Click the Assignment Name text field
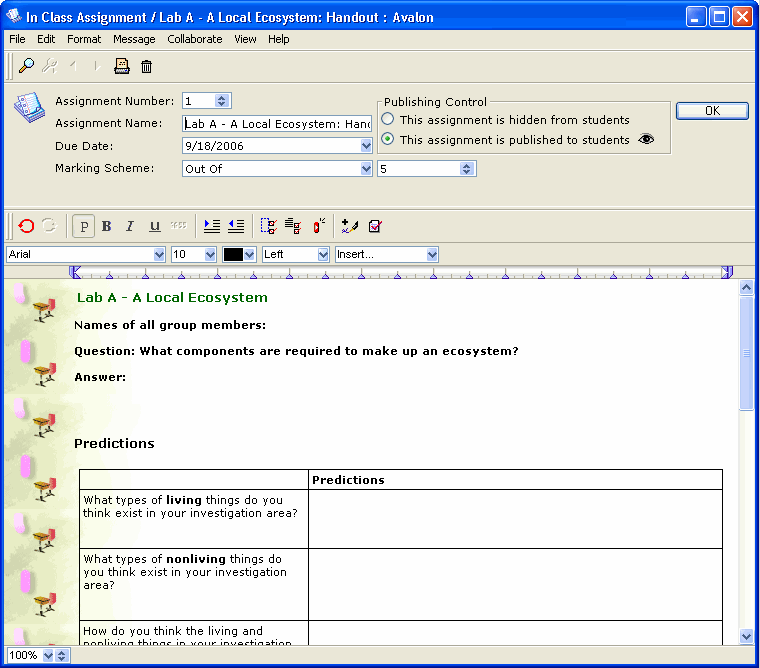The height and width of the screenshot is (668, 760). [277, 123]
